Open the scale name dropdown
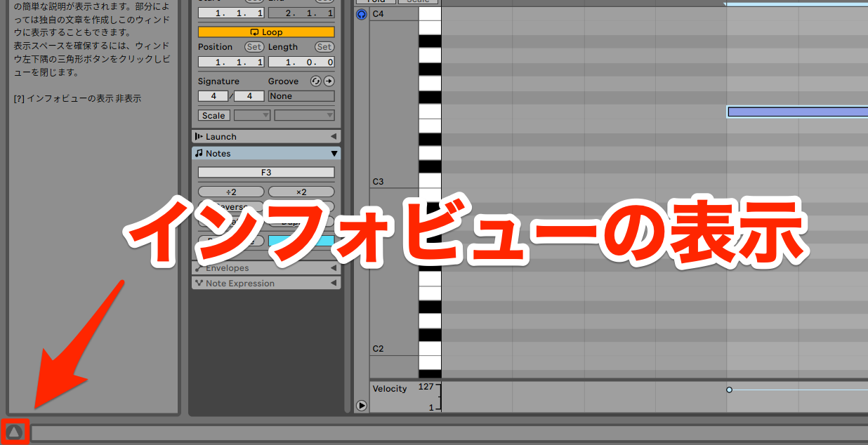The image size is (868, 445). 305,116
